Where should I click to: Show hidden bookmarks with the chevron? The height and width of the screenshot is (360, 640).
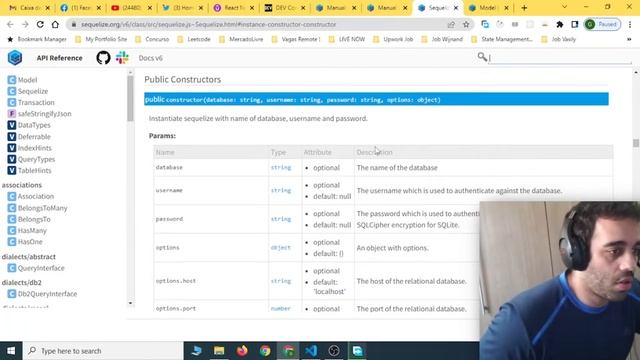click(629, 39)
